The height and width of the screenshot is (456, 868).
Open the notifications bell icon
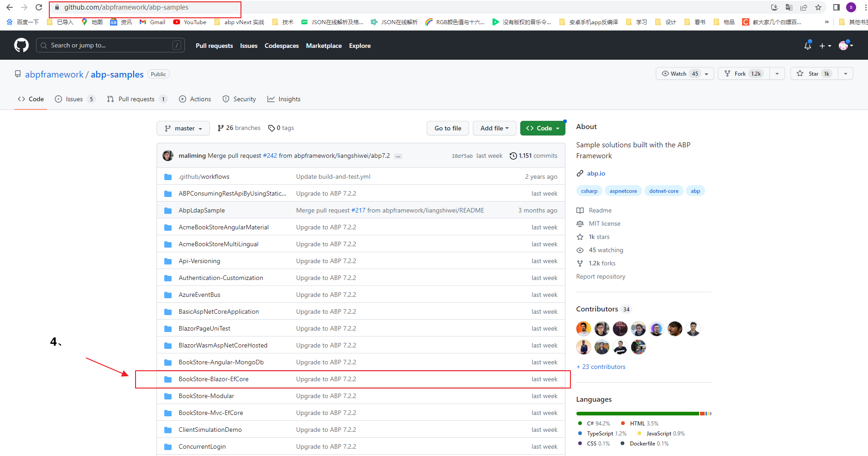[808, 46]
